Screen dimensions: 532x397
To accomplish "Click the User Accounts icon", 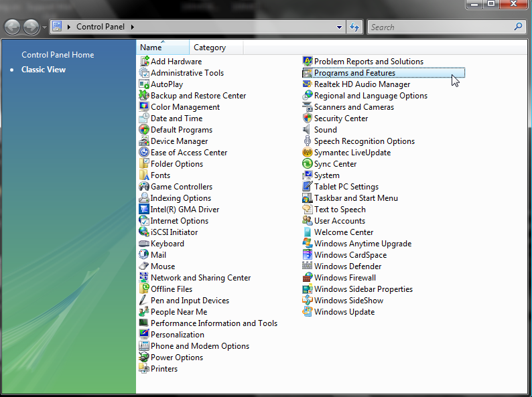I will pos(308,221).
